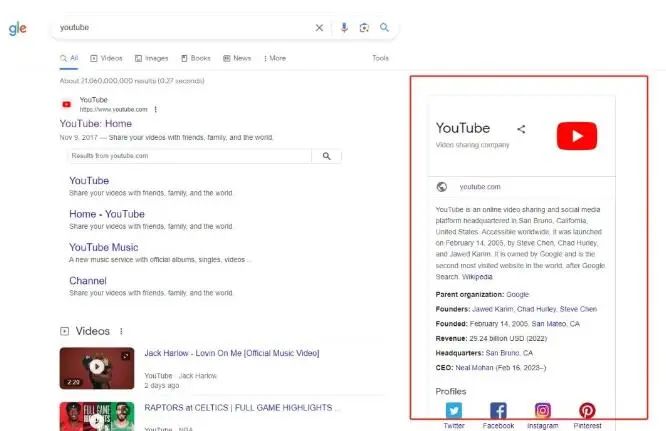Viewport: 666px width, 431px height.
Task: Click the https://www.youtube.com URL text
Action: coord(113,110)
